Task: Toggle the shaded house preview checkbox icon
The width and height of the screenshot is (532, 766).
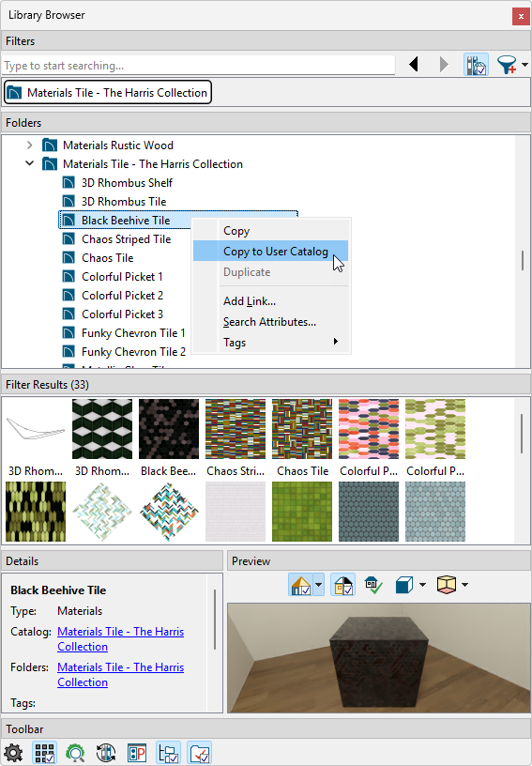Action: tap(342, 584)
